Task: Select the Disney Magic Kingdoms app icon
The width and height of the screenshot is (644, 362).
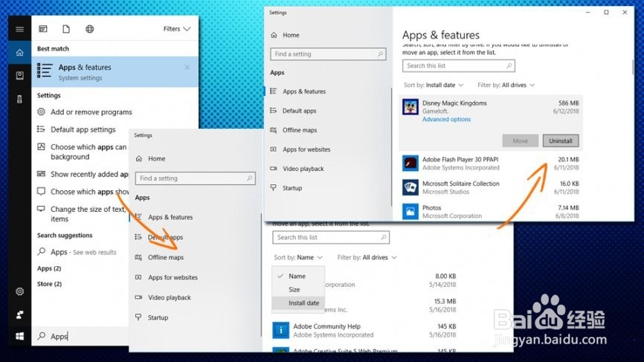Action: pyautogui.click(x=410, y=107)
